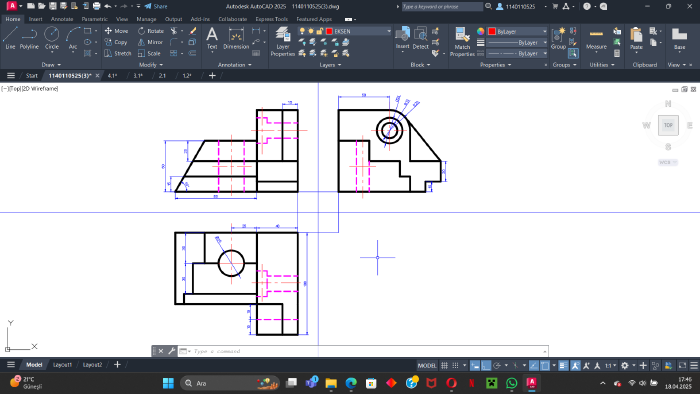
Task: Open the Layout1 tab
Action: tap(62, 365)
